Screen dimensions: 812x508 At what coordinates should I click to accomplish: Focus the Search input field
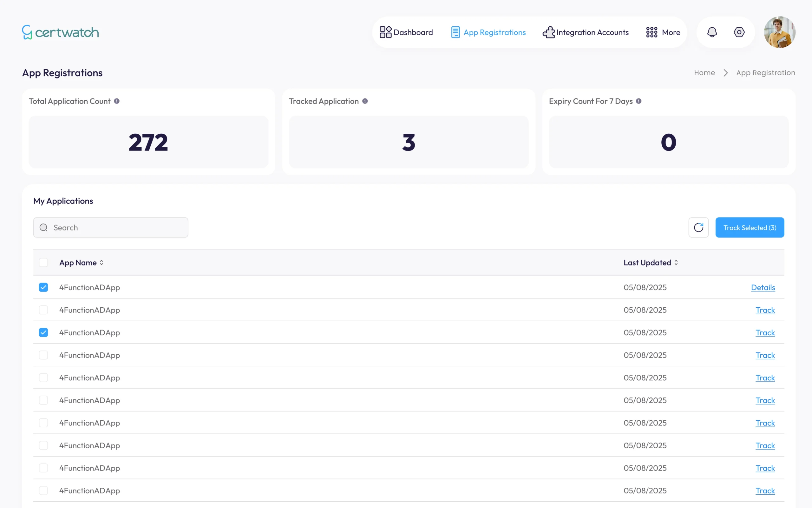click(x=111, y=227)
